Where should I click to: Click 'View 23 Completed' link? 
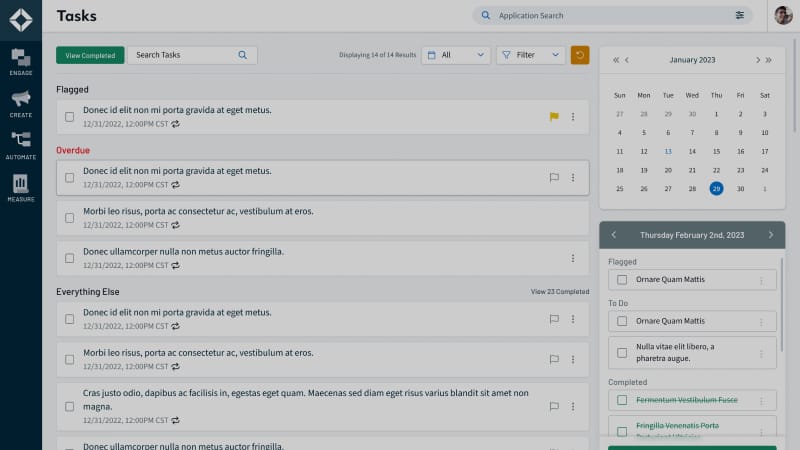pos(560,292)
